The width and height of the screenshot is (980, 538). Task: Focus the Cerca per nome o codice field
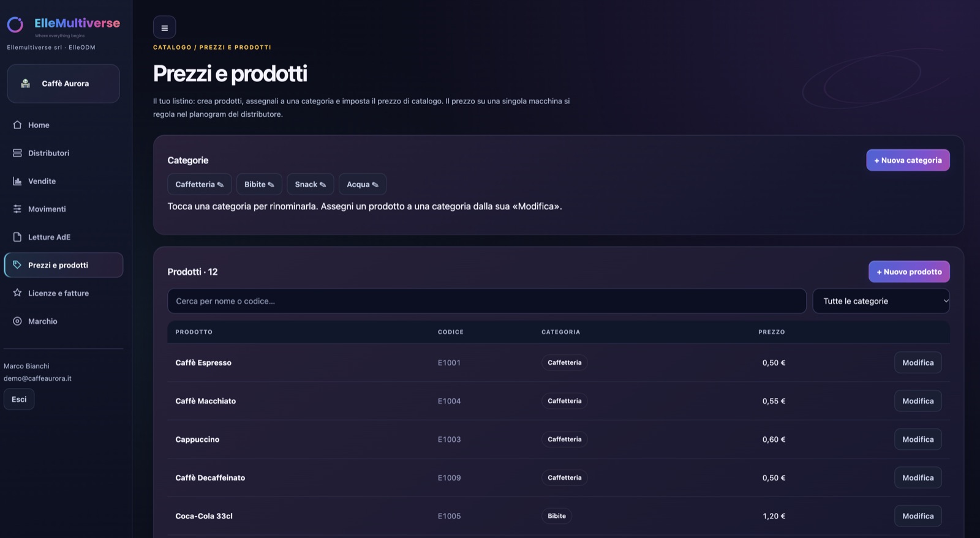point(486,301)
